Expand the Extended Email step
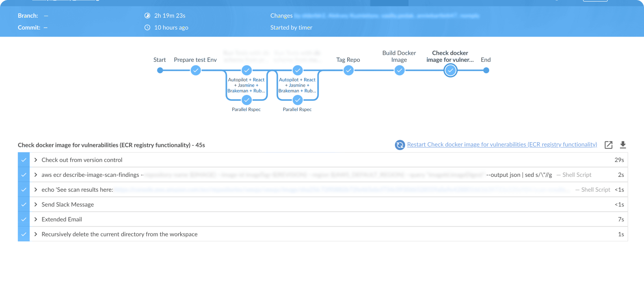The image size is (644, 286). (x=36, y=219)
